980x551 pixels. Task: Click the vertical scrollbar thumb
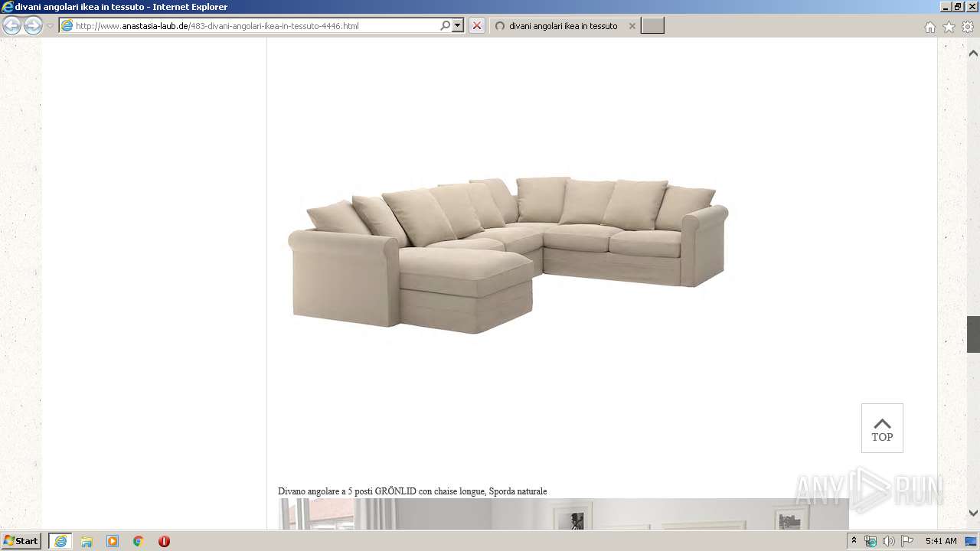(973, 334)
